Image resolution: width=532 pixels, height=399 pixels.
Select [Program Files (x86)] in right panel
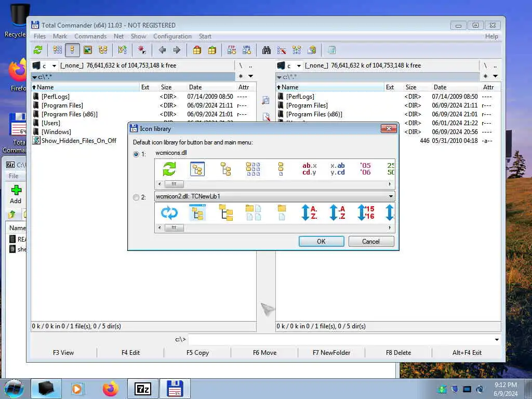pyautogui.click(x=314, y=114)
